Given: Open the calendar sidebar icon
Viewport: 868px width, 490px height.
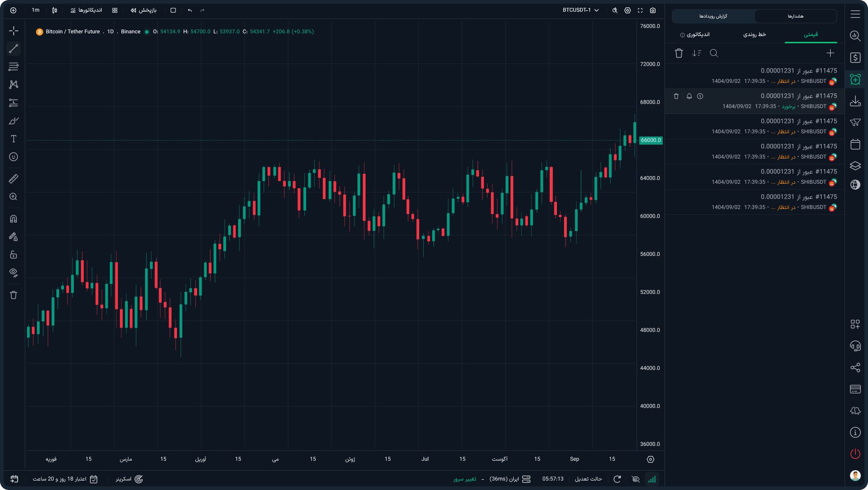Looking at the screenshot, I should click(x=855, y=144).
